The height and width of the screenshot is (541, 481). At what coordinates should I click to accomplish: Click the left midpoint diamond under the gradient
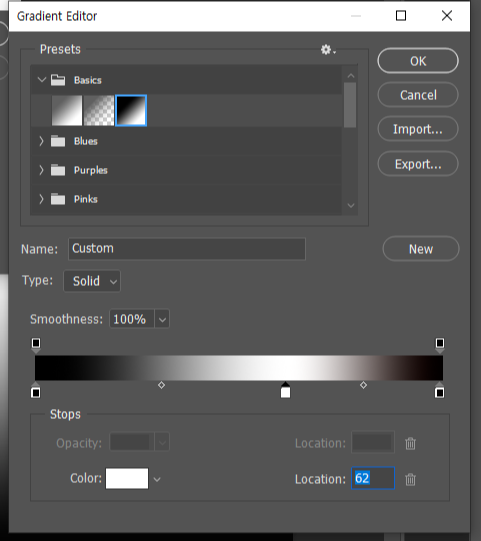point(161,385)
